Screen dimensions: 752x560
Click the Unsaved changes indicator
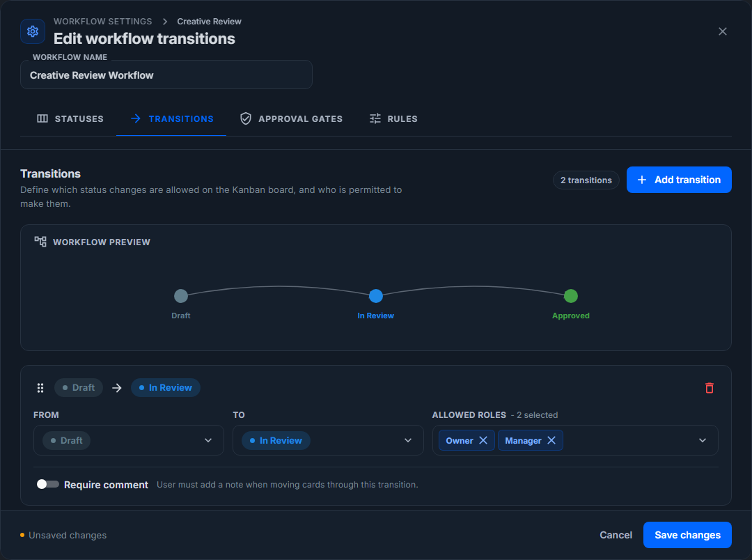(63, 535)
